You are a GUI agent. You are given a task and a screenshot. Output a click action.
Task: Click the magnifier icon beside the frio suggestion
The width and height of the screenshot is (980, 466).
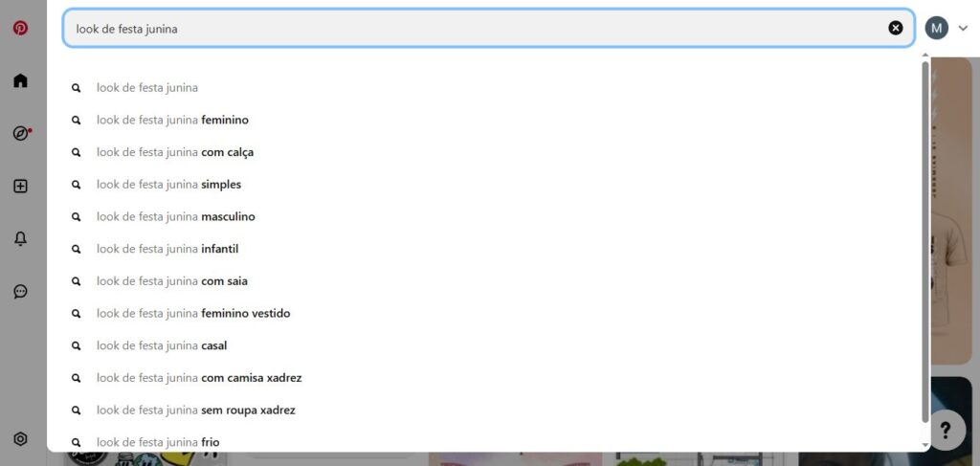[77, 442]
